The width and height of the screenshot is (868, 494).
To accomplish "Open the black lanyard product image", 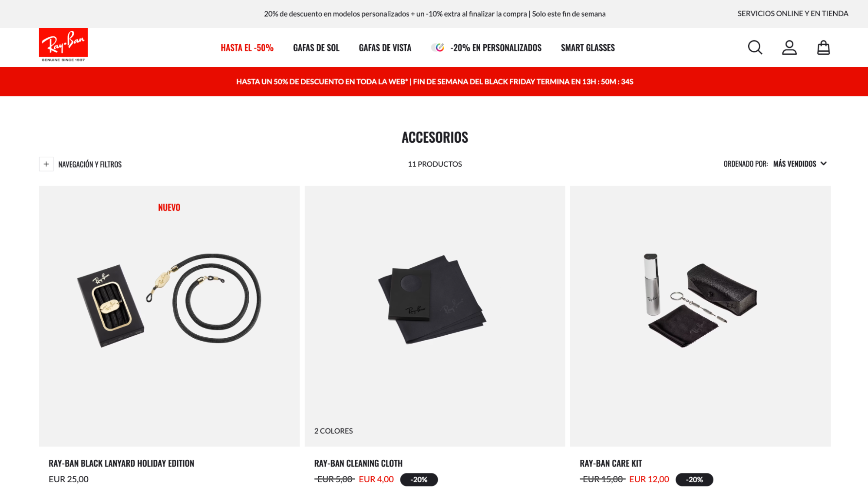I will tap(169, 316).
